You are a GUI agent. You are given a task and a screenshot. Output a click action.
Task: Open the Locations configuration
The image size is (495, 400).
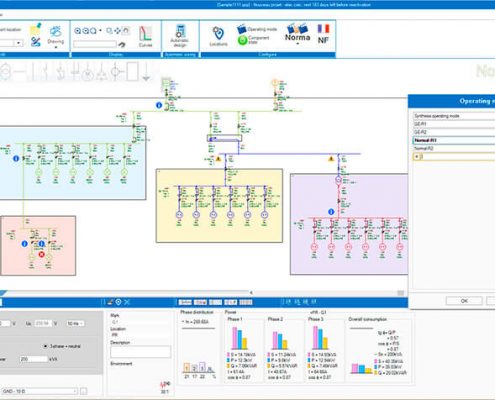click(218, 36)
